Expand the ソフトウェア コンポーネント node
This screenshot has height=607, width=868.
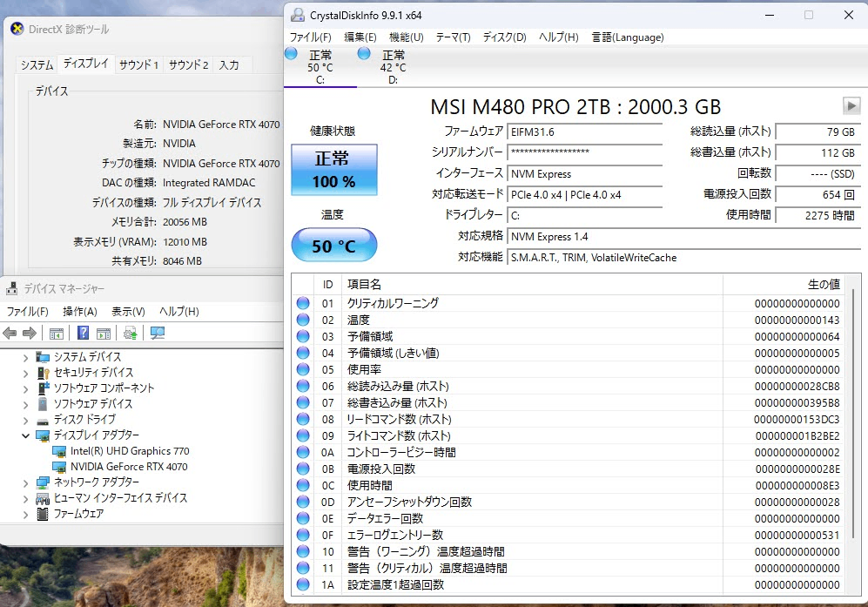point(25,388)
